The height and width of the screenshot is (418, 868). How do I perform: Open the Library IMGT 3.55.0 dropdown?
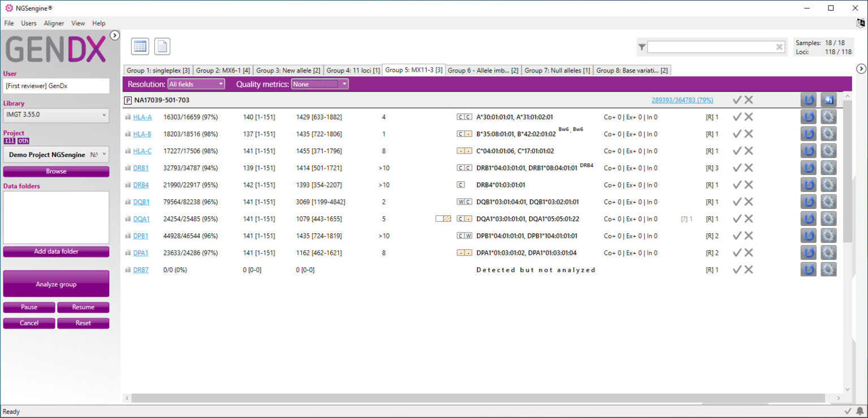(x=56, y=115)
